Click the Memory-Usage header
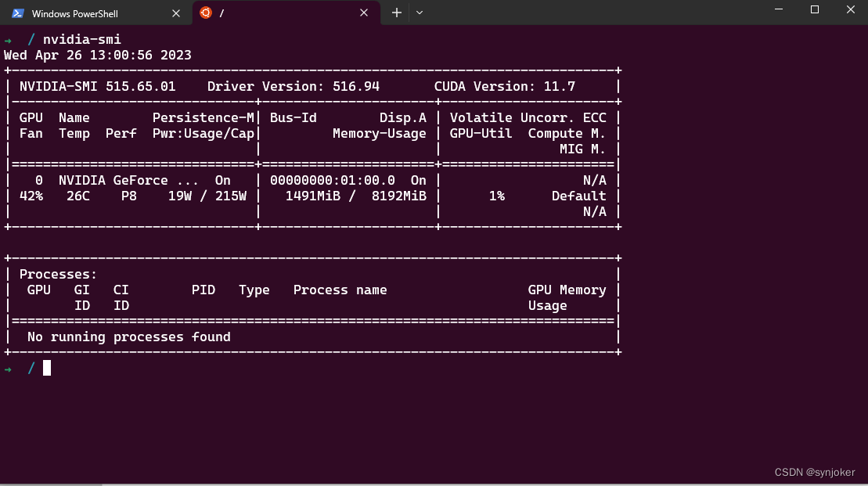 pos(379,133)
